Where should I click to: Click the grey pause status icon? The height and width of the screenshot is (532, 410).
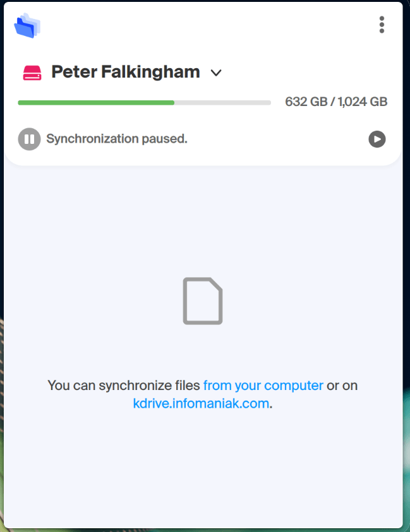pyautogui.click(x=29, y=139)
